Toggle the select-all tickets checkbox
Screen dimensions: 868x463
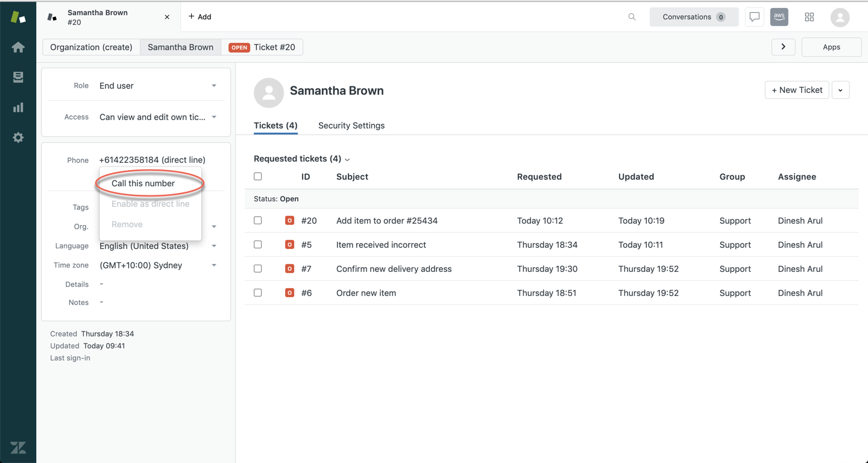tap(258, 177)
